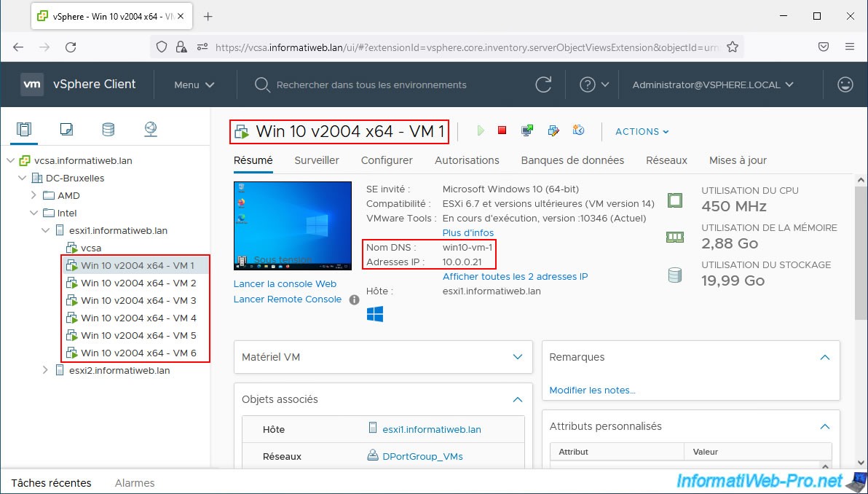Open the Pocket save icon

(x=824, y=47)
